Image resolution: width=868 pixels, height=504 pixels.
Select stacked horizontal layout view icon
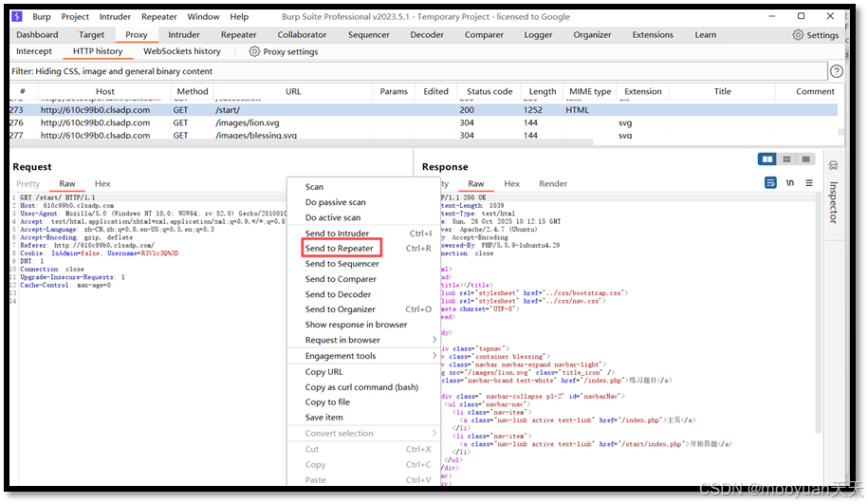(x=786, y=159)
